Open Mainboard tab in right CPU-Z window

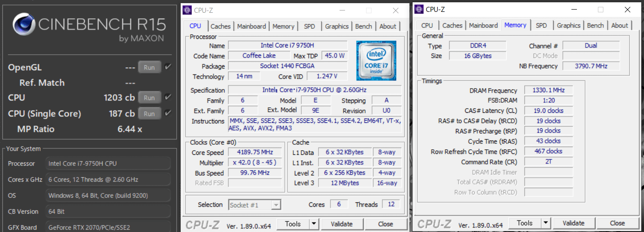tap(483, 26)
